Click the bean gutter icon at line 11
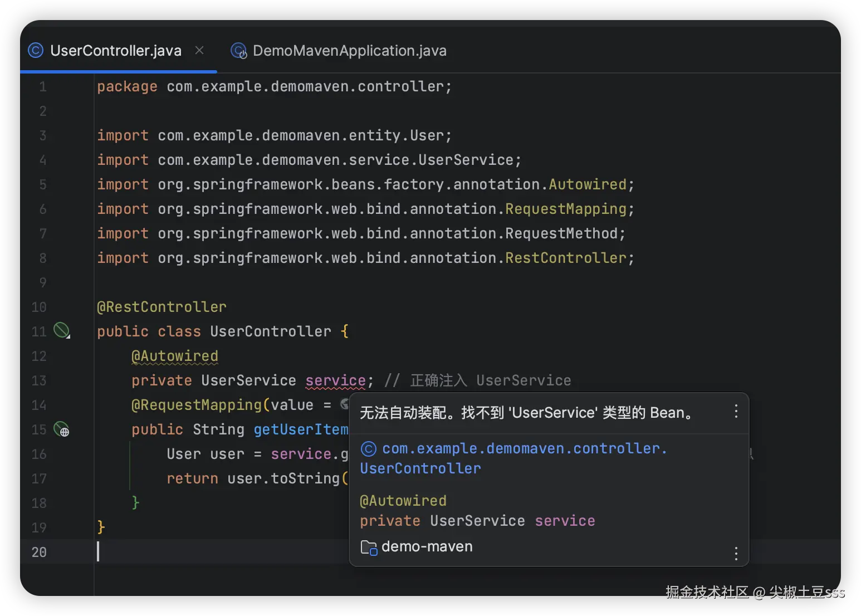The width and height of the screenshot is (861, 616). [x=61, y=330]
